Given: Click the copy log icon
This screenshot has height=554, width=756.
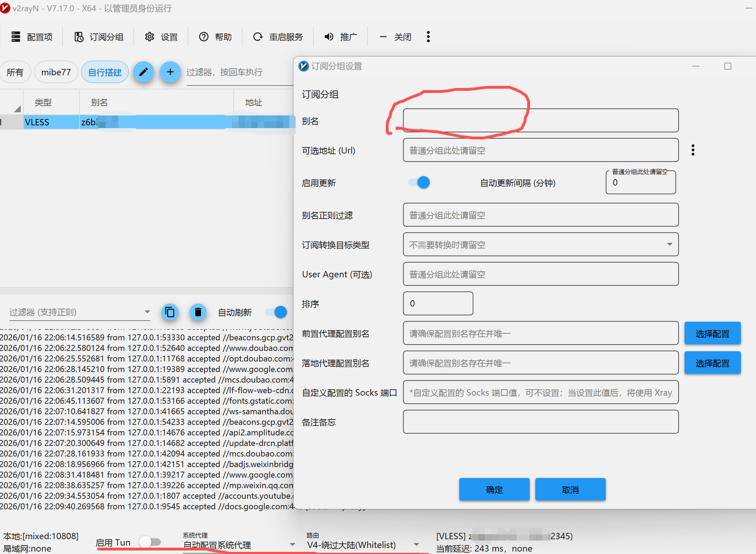Looking at the screenshot, I should pos(170,312).
